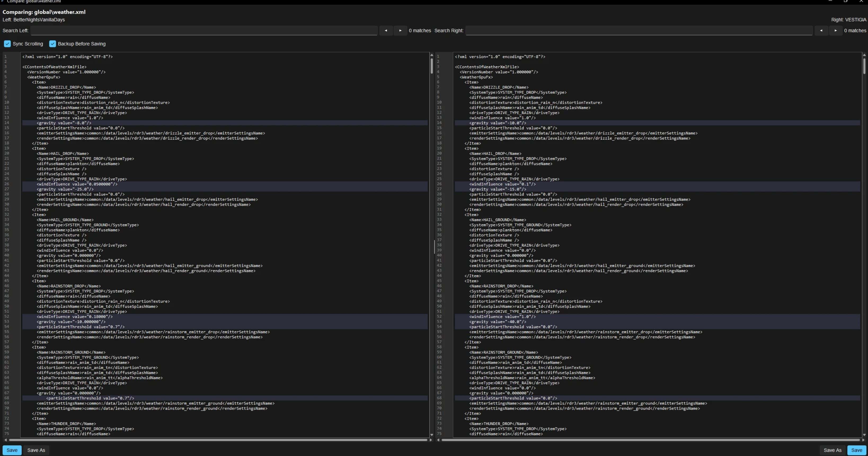Viewport: 868px width, 456px height.
Task: Click right pane horizontal scrollbar
Action: pyautogui.click(x=651, y=440)
